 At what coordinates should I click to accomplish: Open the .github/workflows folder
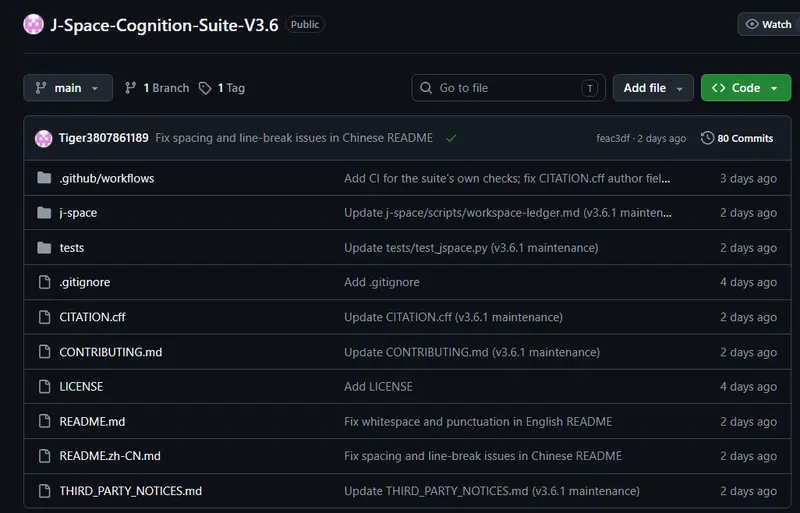click(107, 178)
